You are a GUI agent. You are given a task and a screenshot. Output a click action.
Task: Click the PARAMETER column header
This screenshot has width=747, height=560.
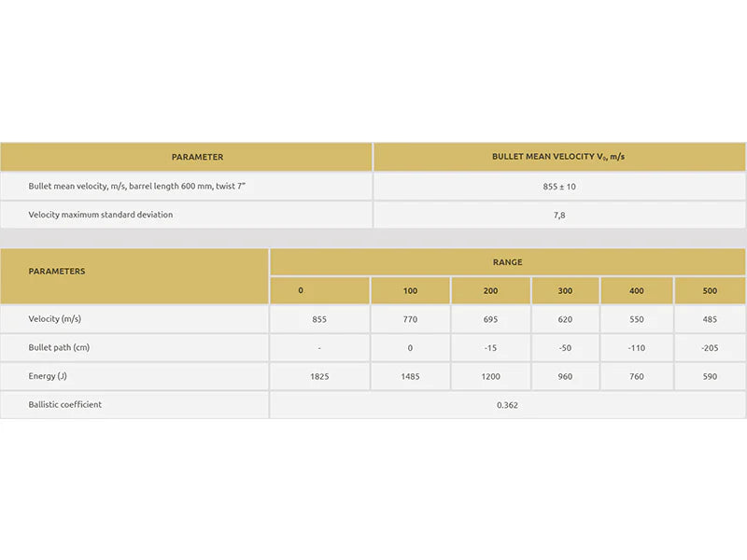click(197, 157)
